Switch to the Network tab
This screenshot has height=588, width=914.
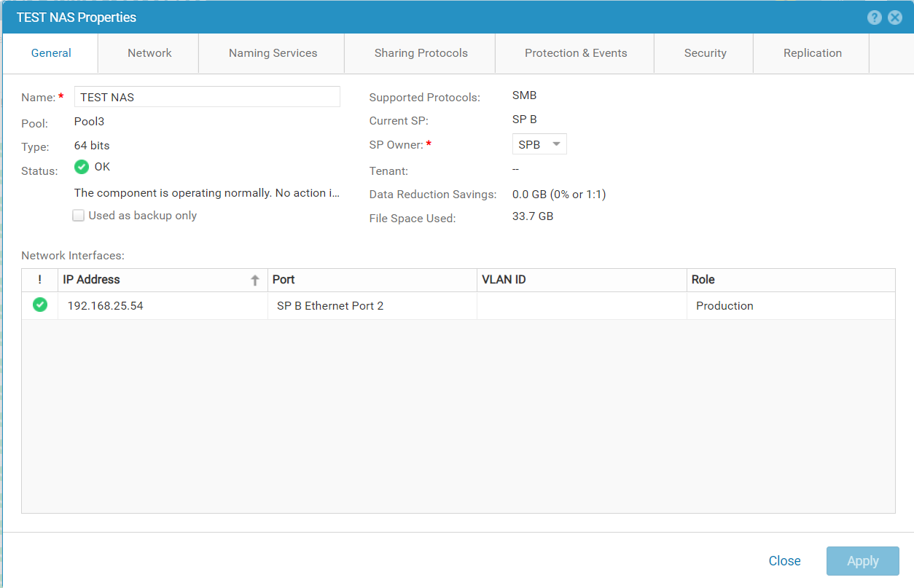pyautogui.click(x=149, y=52)
